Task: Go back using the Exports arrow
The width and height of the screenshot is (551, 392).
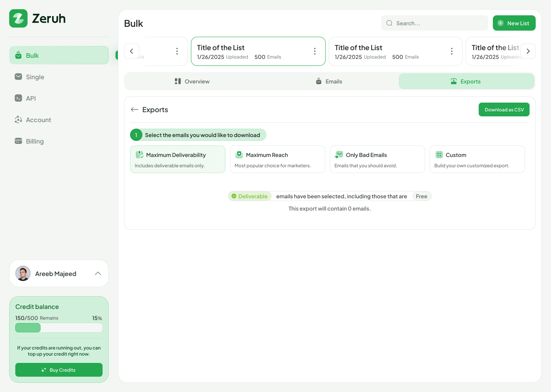Action: [134, 109]
